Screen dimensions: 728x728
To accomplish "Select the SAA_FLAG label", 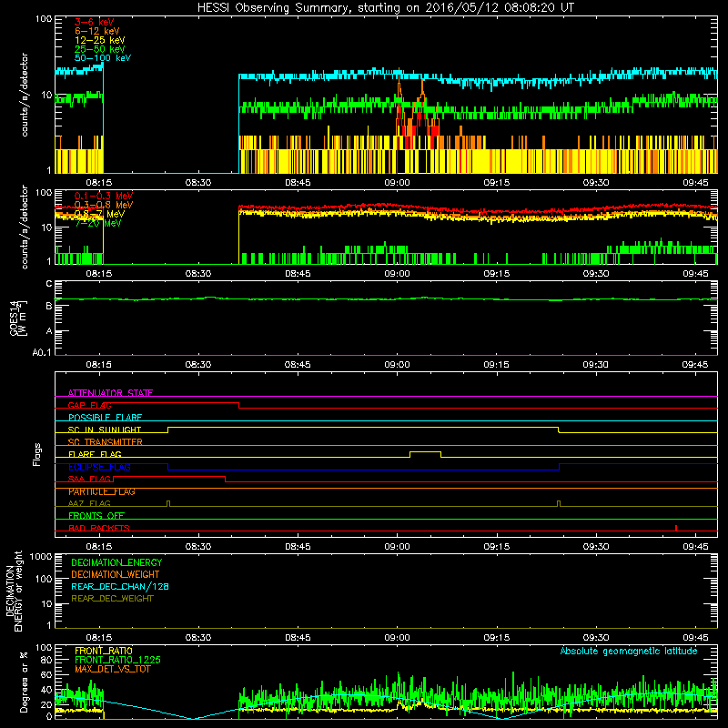I will tap(89, 479).
